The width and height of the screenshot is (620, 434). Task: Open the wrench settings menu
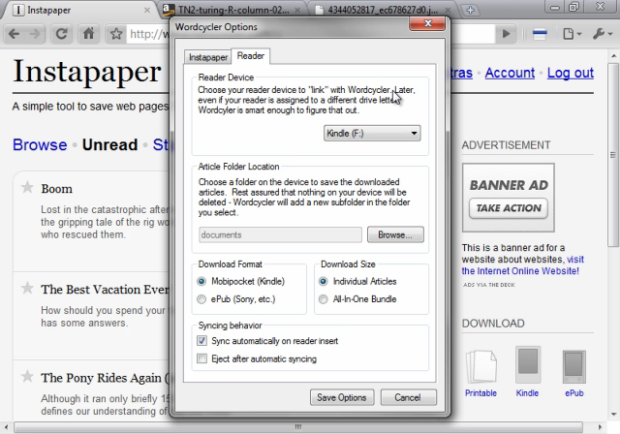coord(602,34)
